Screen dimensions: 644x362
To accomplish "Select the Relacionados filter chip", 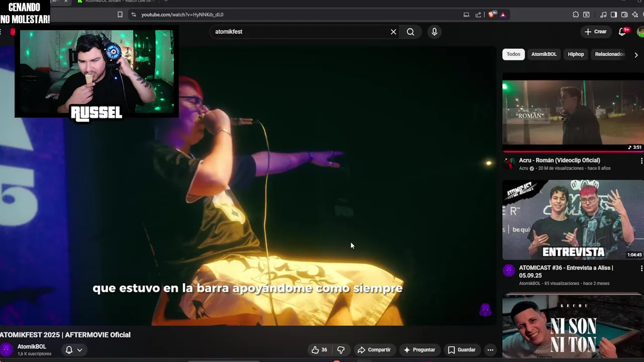I will 609,54.
